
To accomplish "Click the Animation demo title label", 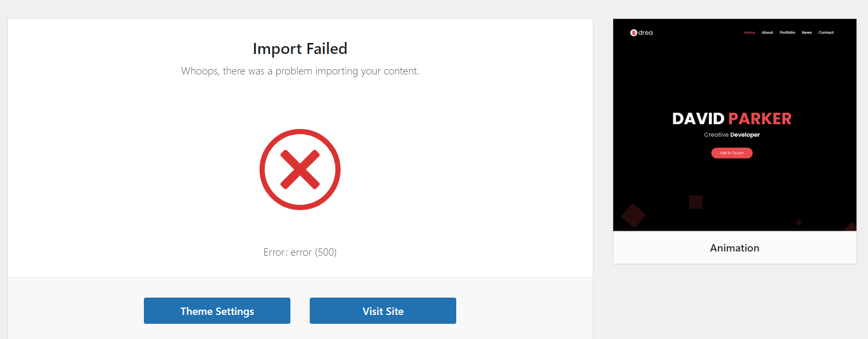I will tap(735, 248).
